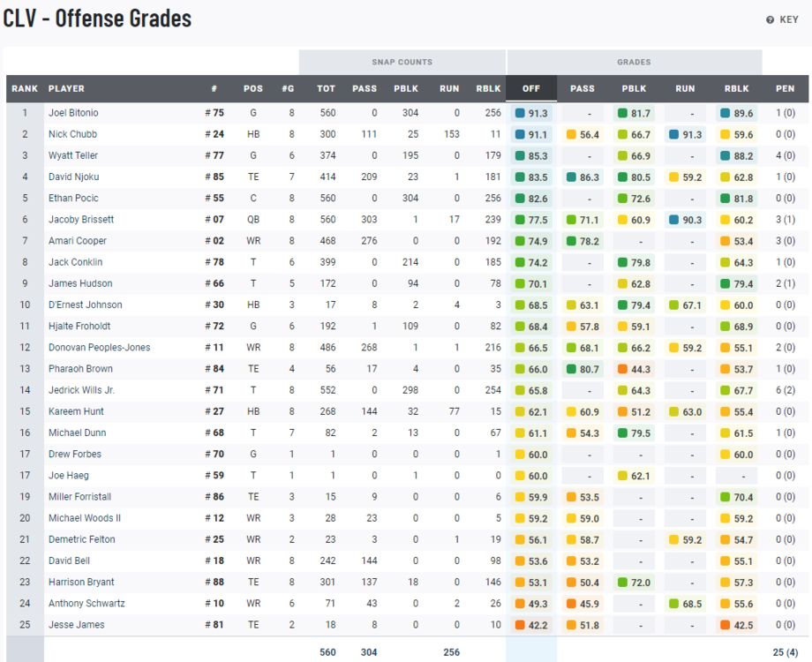Viewport: 812px width, 662px height.
Task: Open David Njoku player link
Action: click(73, 177)
